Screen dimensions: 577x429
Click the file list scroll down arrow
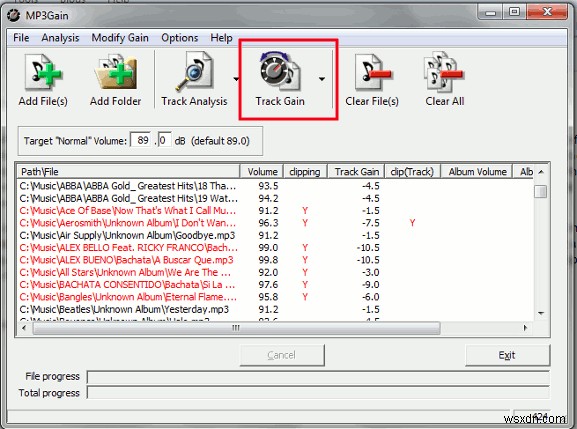pos(541,313)
